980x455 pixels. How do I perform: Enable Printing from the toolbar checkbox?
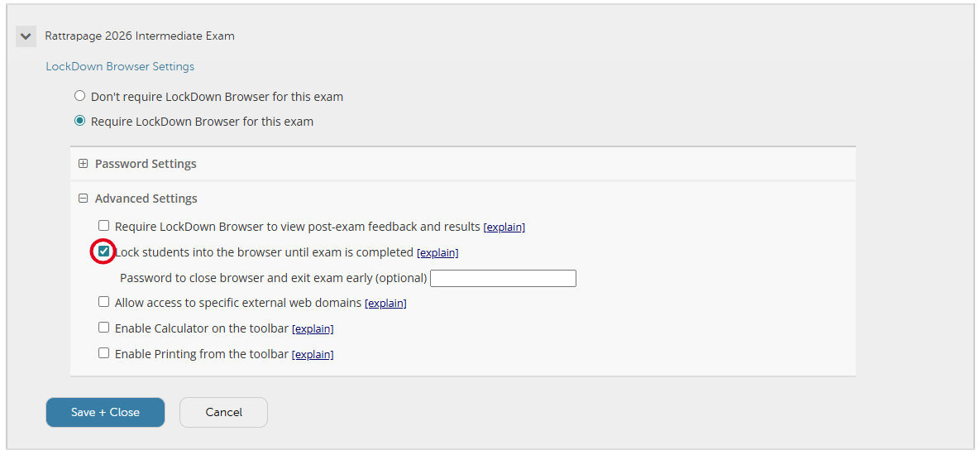(x=104, y=353)
